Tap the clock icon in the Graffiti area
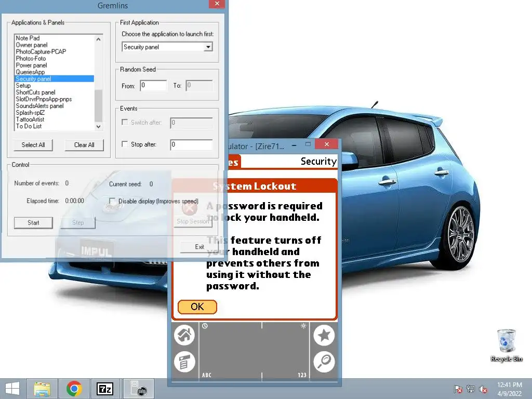Image resolution: width=532 pixels, height=399 pixels. 205,326
